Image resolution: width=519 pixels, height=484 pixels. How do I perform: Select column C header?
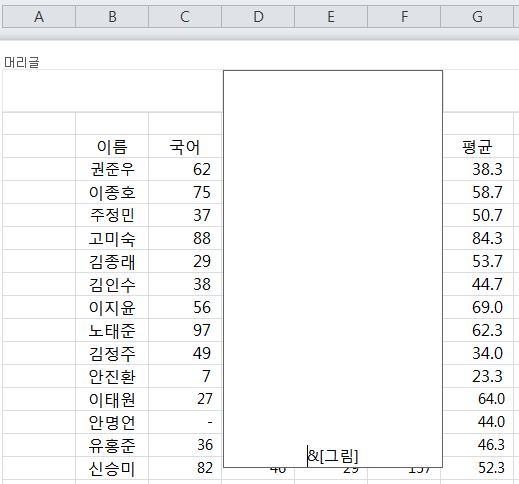(185, 17)
